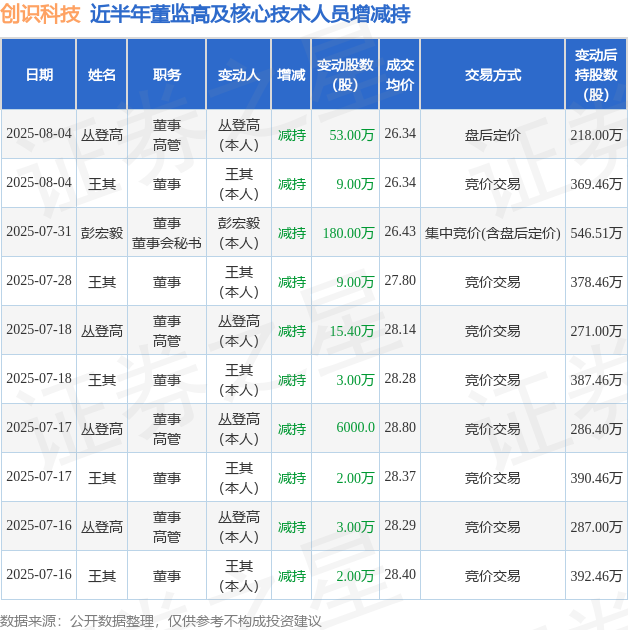
Task: Click the 15.40万 share change value
Action: pyautogui.click(x=352, y=331)
